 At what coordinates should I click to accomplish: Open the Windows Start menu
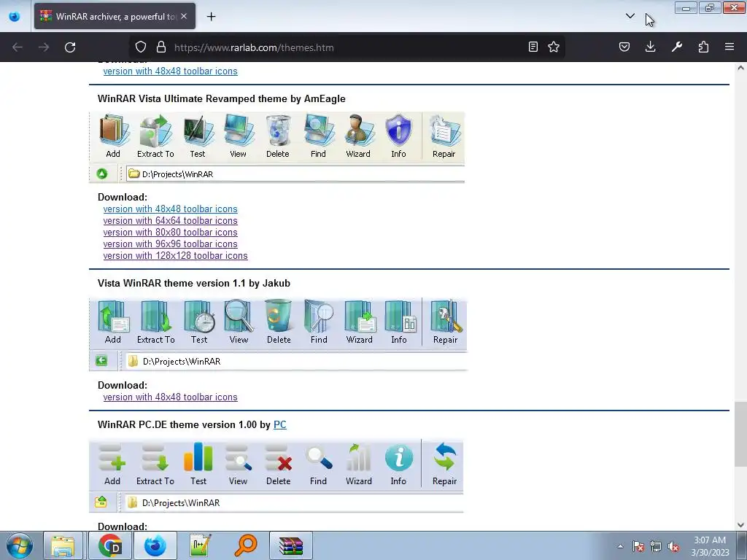[x=20, y=545]
